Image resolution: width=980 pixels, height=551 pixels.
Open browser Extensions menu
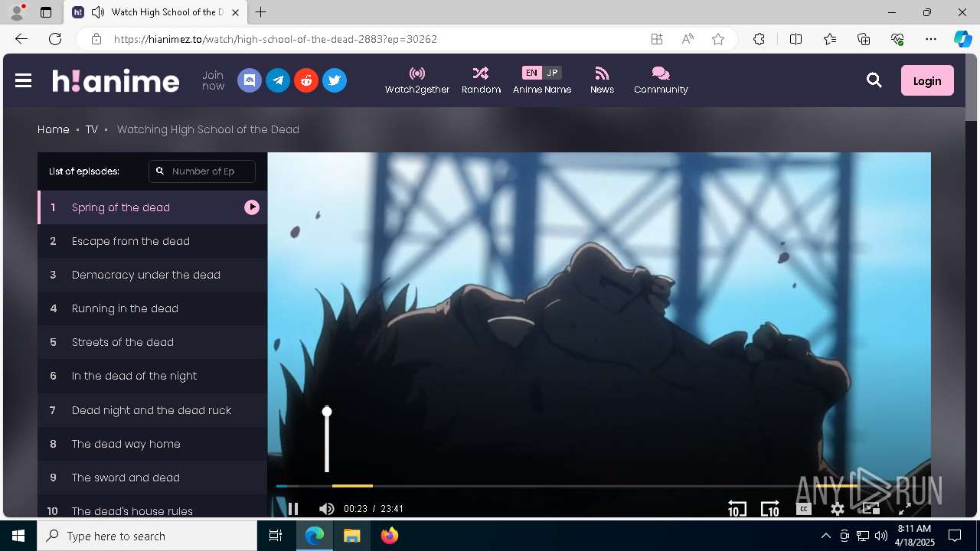(759, 39)
